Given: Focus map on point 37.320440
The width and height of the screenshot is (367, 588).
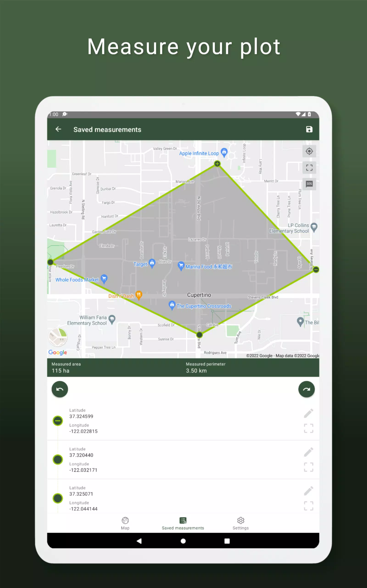Looking at the screenshot, I should (x=309, y=467).
